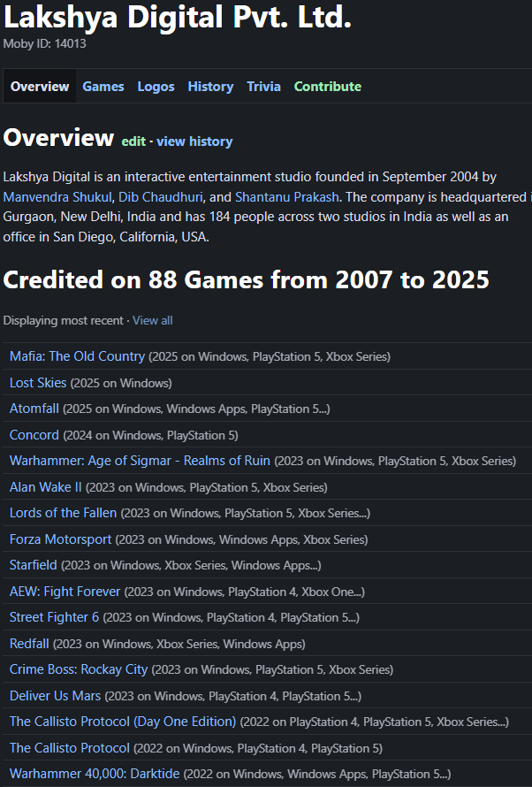Open the Alan Wake II link
532x787 pixels.
(46, 487)
